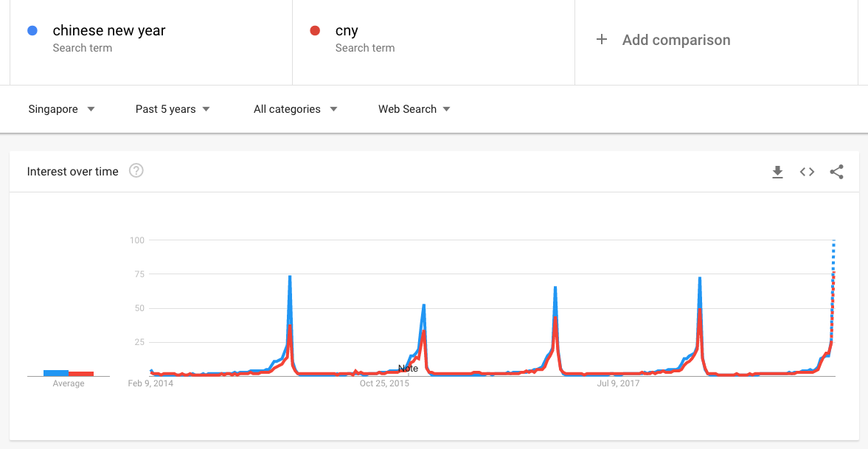Open help for Interest over time
868x449 pixels.
[136, 171]
